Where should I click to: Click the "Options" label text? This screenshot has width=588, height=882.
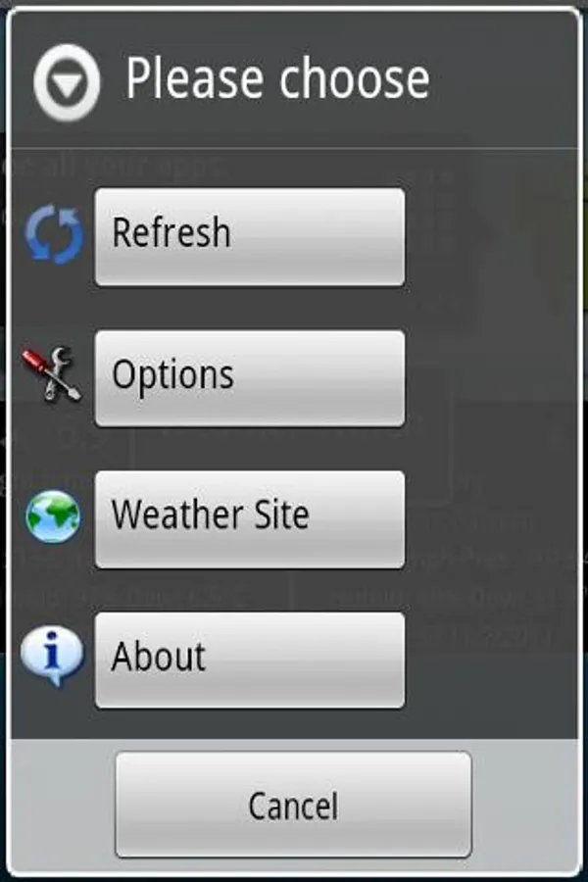tap(172, 375)
